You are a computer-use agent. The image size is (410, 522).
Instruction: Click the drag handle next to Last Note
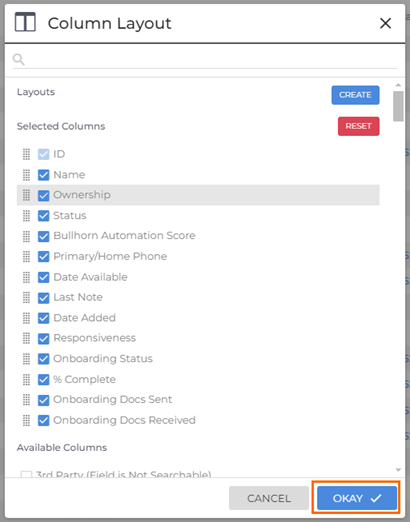click(26, 297)
